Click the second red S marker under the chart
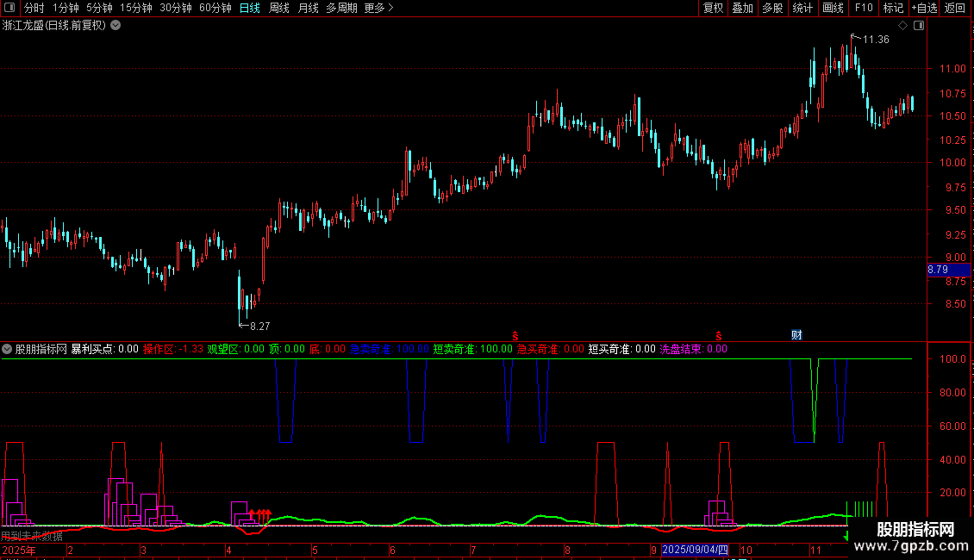The width and height of the screenshot is (974, 560). pyautogui.click(x=719, y=336)
